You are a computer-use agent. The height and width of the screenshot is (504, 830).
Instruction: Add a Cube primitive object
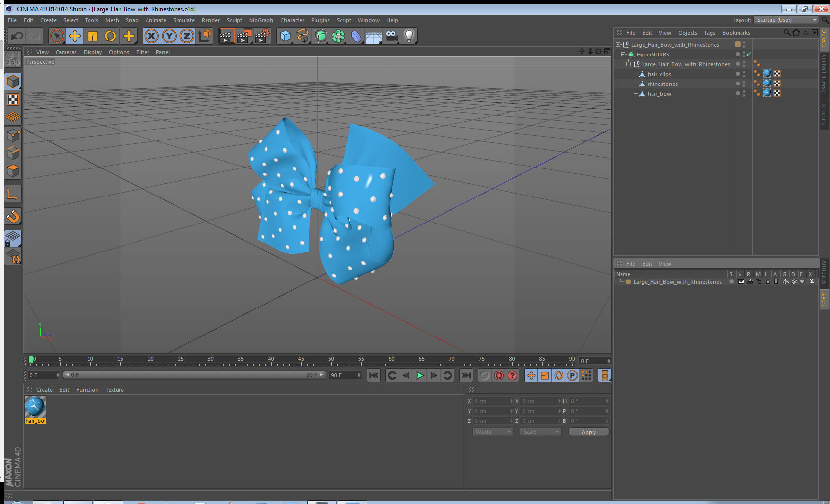click(x=285, y=36)
